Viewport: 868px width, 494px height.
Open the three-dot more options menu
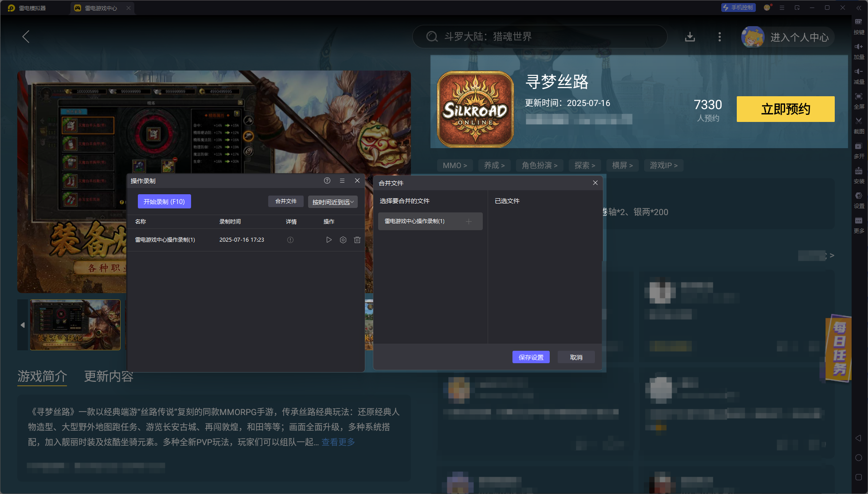719,37
